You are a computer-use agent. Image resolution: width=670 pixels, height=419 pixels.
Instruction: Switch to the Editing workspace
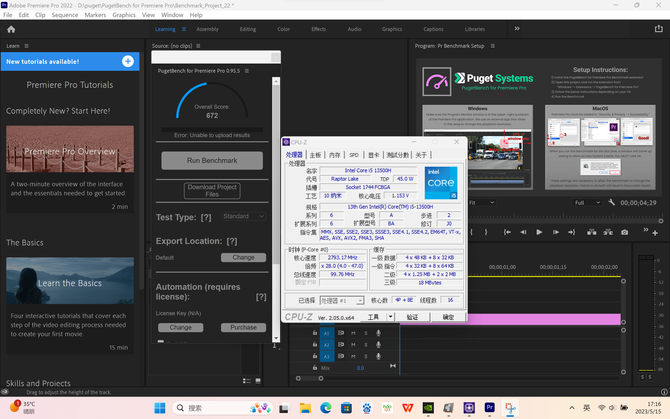pyautogui.click(x=248, y=29)
